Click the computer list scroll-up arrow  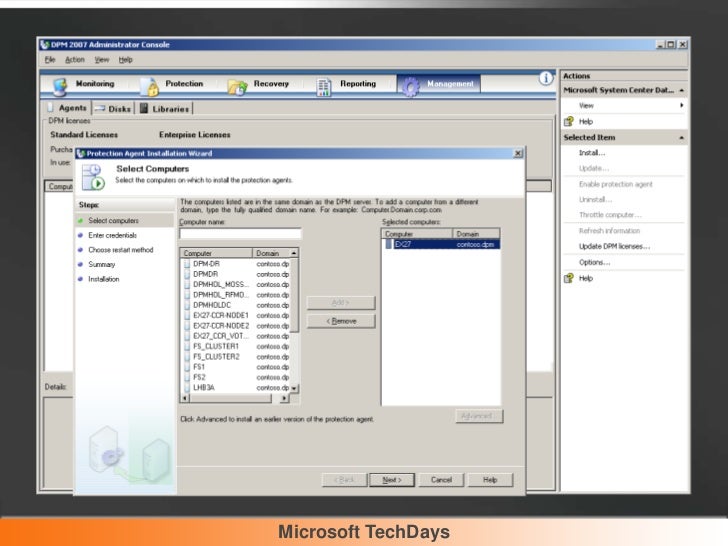click(294, 253)
